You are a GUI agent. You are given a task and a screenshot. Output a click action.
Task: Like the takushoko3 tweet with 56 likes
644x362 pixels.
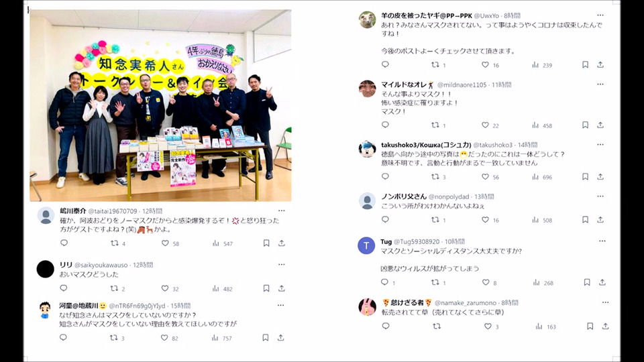[485, 177]
